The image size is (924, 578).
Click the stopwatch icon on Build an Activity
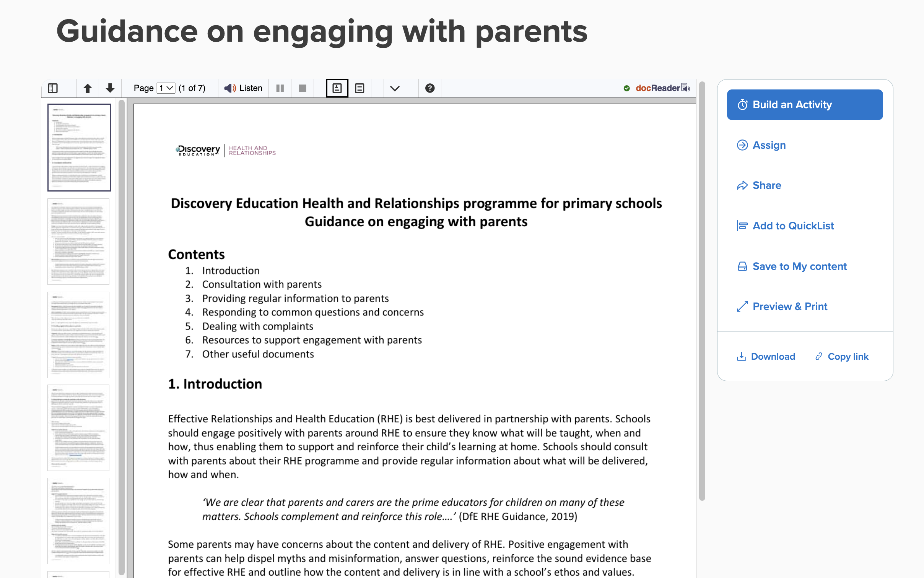click(x=743, y=105)
